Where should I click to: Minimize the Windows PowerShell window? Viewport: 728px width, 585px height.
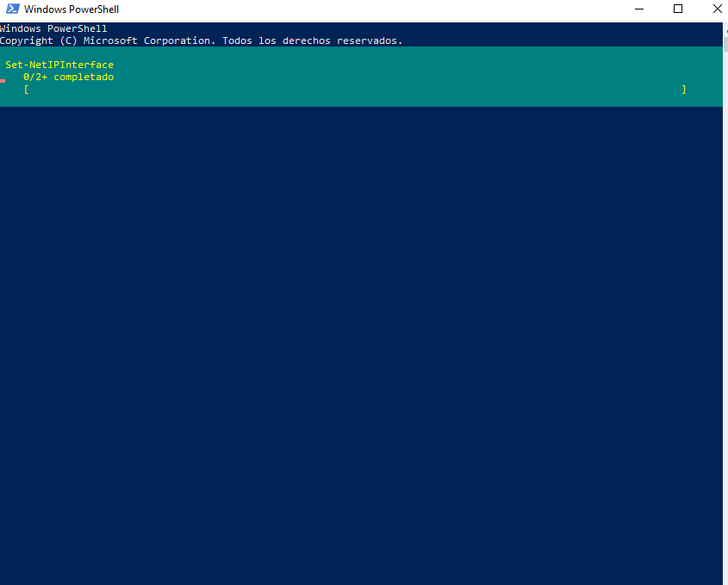[x=639, y=9]
